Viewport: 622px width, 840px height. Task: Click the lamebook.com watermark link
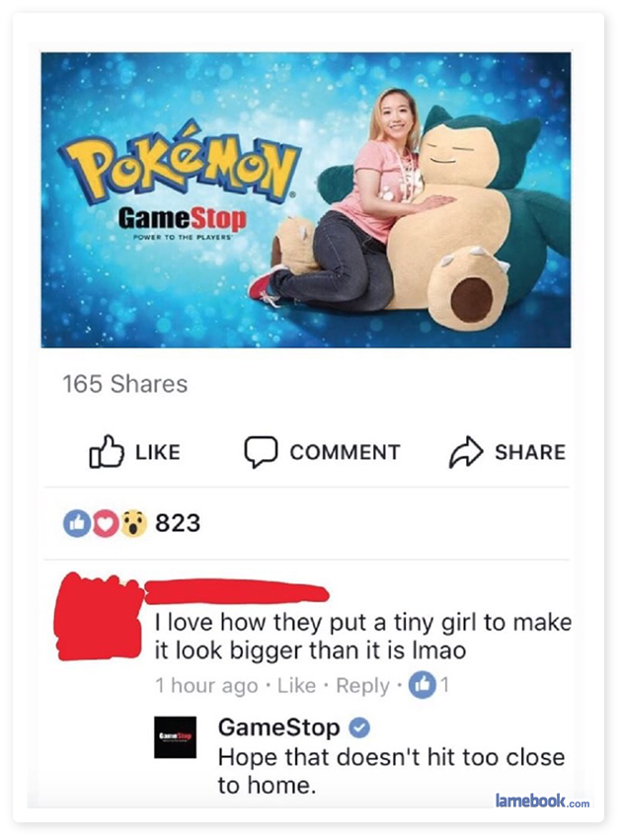[542, 801]
